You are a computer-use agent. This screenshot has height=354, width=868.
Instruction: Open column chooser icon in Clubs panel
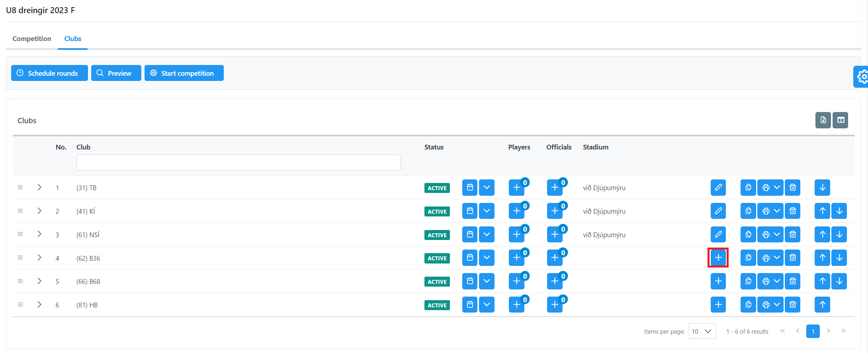pyautogui.click(x=840, y=120)
